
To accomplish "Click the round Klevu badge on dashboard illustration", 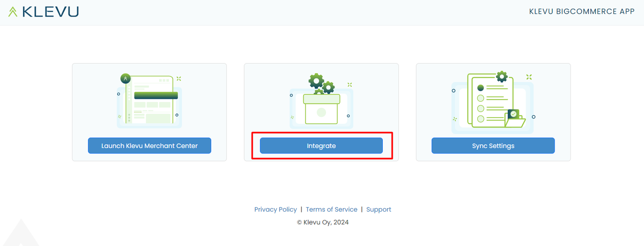I will click(x=126, y=79).
